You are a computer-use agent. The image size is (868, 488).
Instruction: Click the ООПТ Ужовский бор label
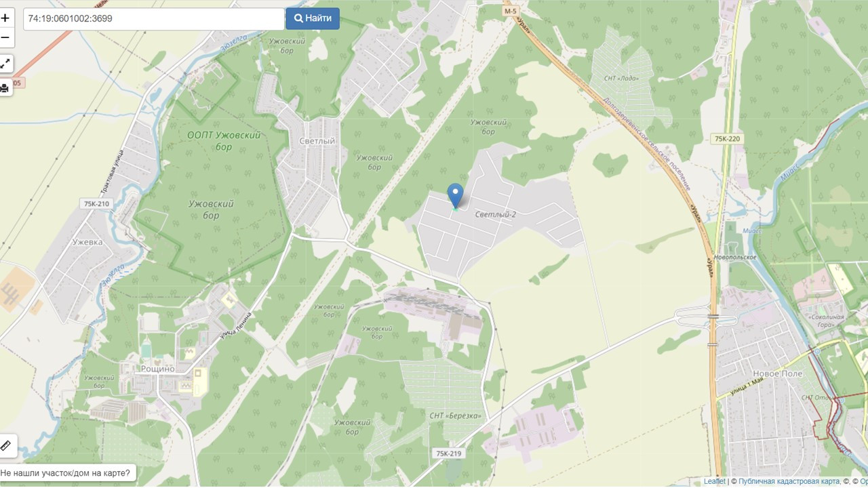(224, 141)
